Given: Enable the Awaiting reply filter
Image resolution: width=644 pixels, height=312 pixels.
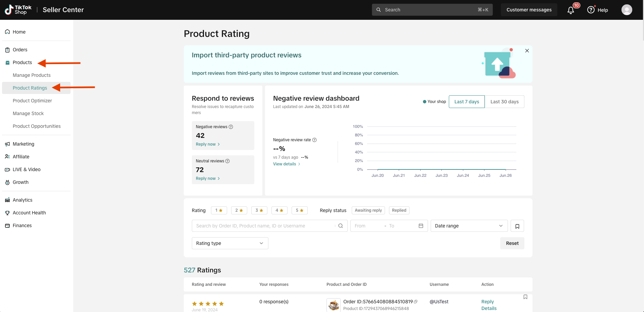Looking at the screenshot, I should (368, 210).
